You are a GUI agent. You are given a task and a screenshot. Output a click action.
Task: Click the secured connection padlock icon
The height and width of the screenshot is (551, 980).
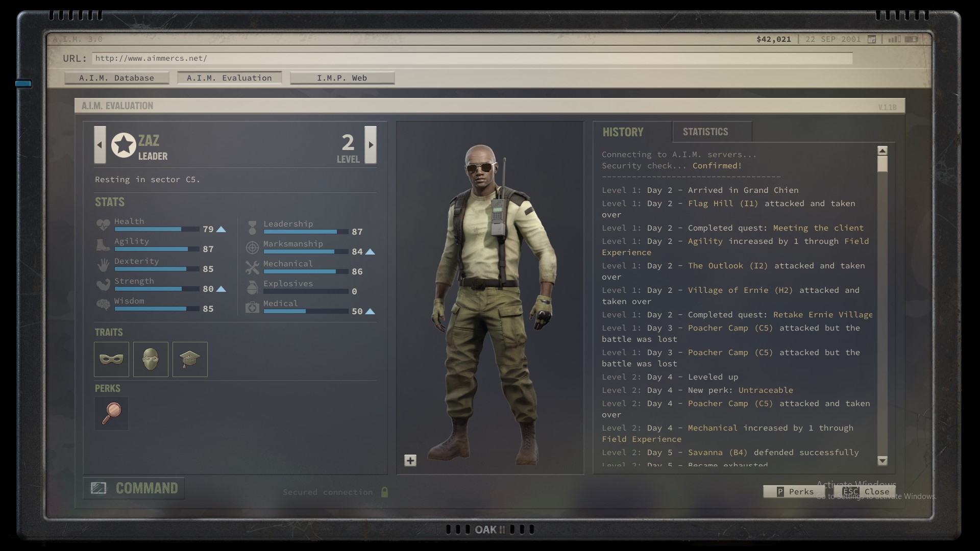(x=385, y=492)
